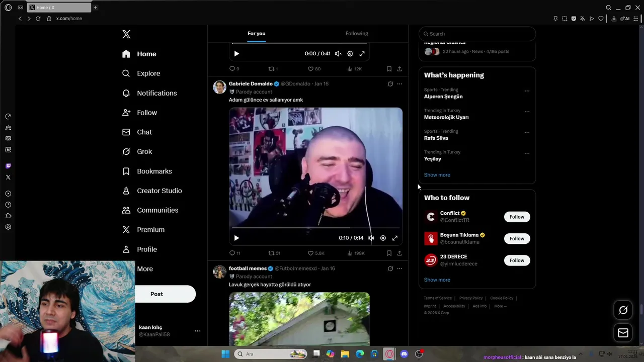
Task: Click Show more under What's happening
Action: (437, 175)
